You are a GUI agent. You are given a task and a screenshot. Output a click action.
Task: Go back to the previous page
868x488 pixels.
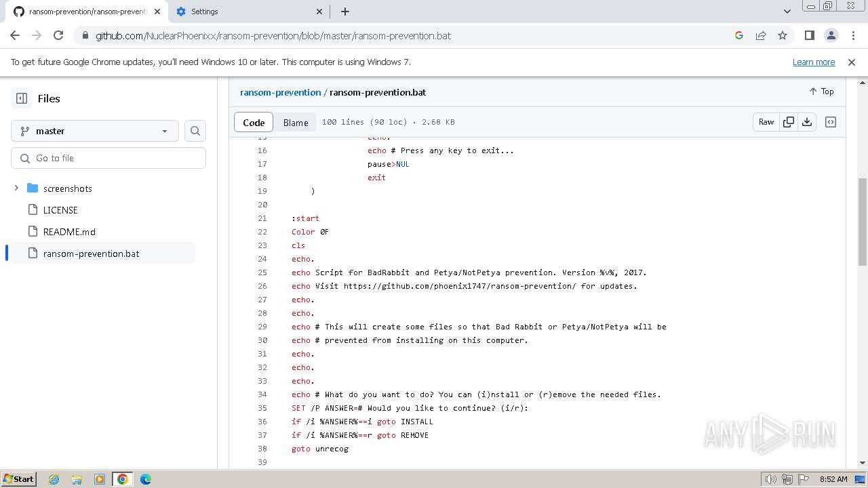coord(15,35)
